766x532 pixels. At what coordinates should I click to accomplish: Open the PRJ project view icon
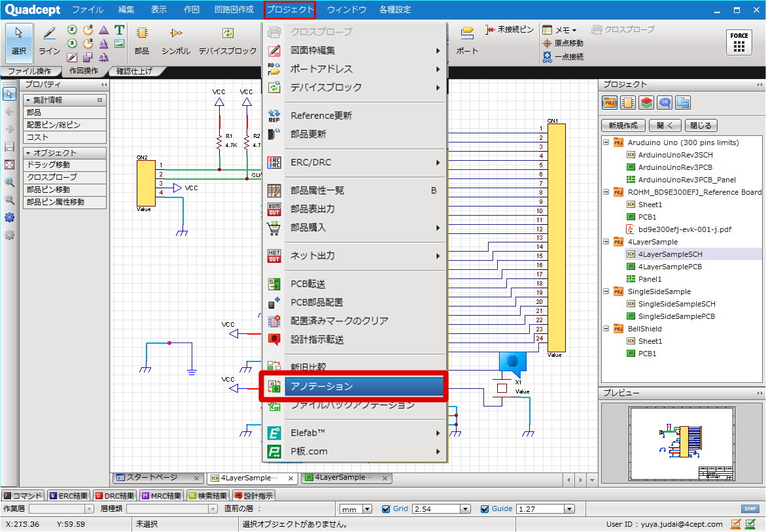pos(610,103)
